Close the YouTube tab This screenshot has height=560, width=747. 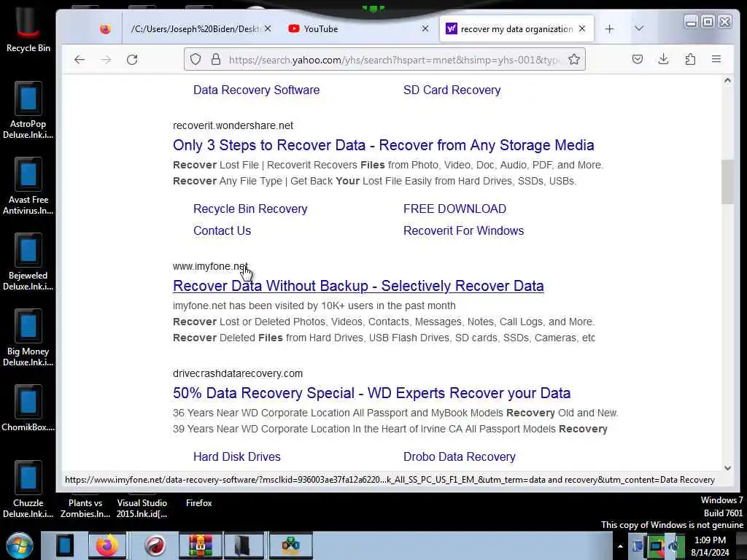(x=425, y=29)
